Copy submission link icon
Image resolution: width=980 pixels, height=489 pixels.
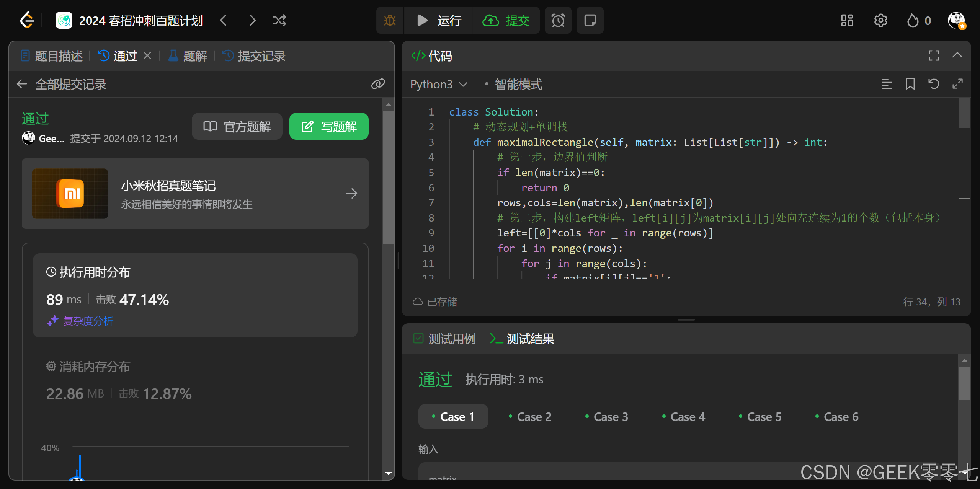pyautogui.click(x=378, y=84)
